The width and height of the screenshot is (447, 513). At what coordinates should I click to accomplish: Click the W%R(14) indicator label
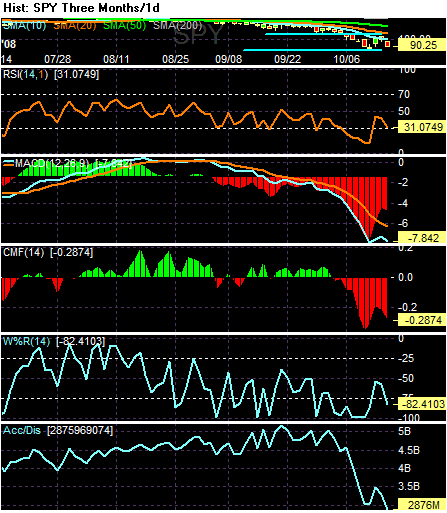click(x=26, y=341)
